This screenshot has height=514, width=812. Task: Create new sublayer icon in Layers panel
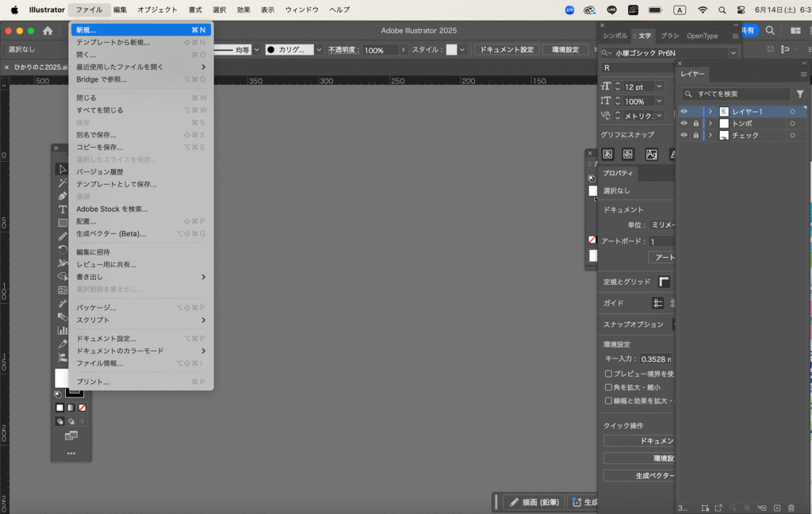(762, 508)
